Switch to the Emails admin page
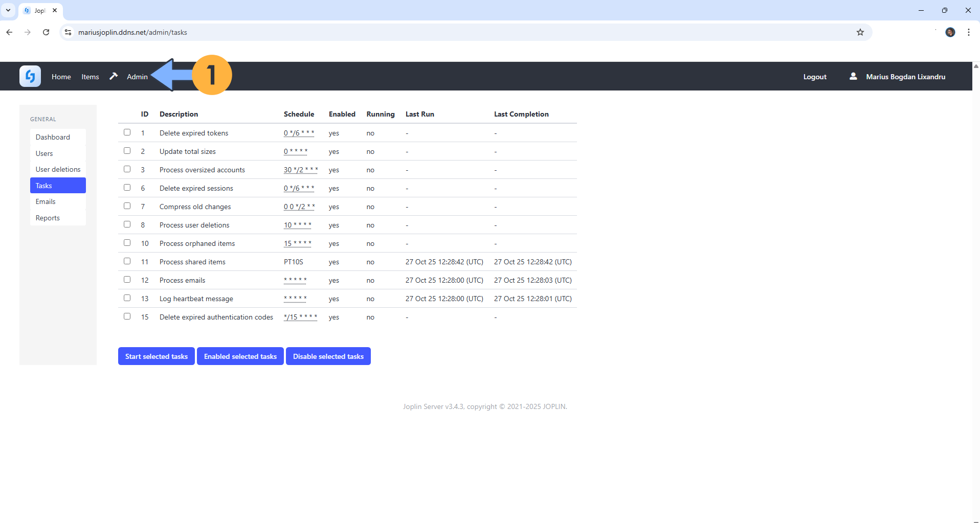 tap(46, 201)
